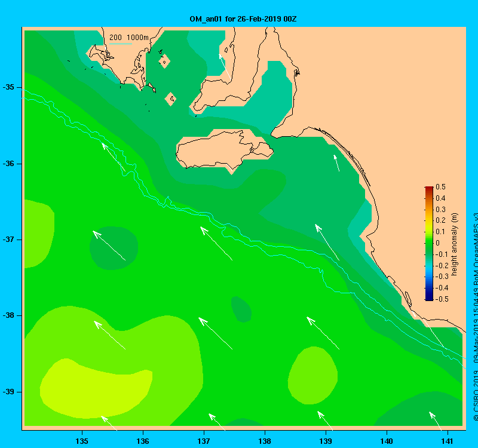This screenshot has width=478, height=448.
Task: Click the '-38' latitude tick label
Action: pyautogui.click(x=8, y=315)
